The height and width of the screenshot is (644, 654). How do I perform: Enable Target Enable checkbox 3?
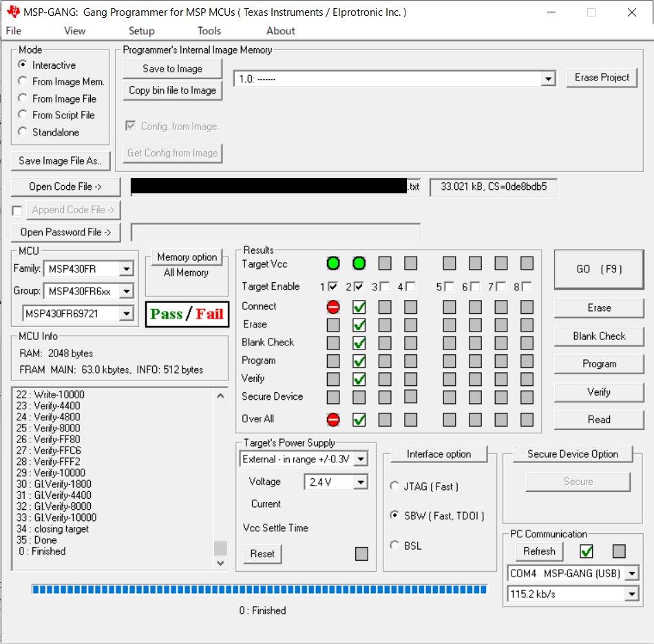[385, 287]
